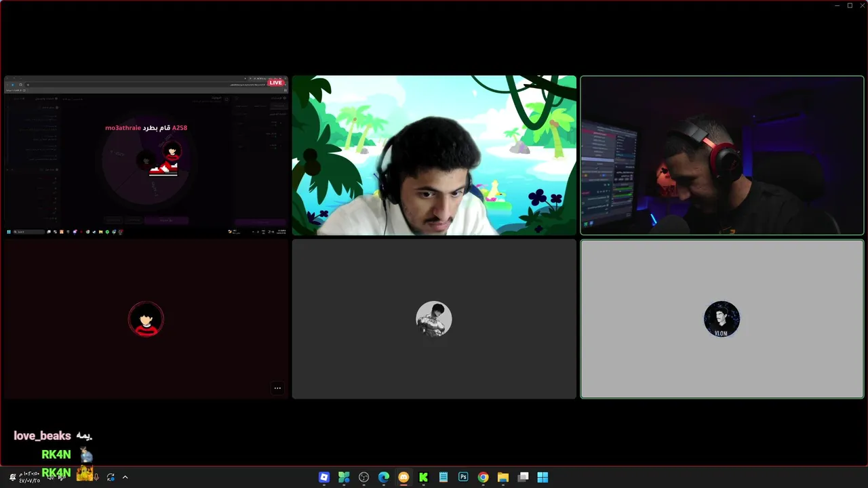Select the tropical background webcam tile

(x=434, y=155)
